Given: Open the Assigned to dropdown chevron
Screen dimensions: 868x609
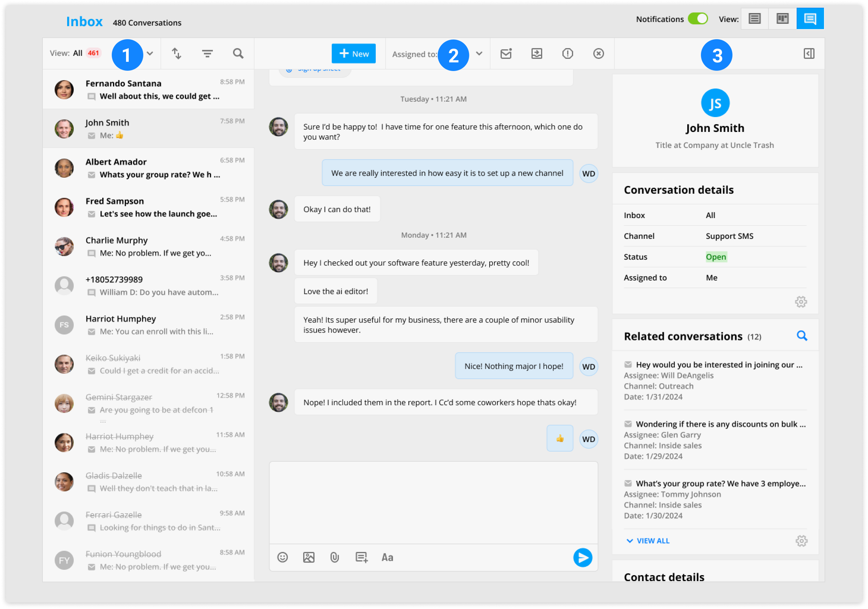Looking at the screenshot, I should coord(479,53).
